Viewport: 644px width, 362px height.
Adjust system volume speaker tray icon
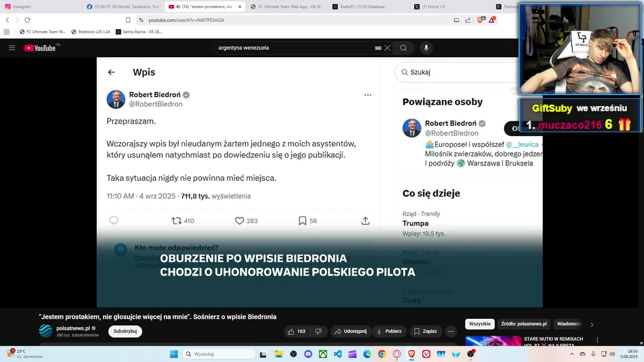[612, 354]
